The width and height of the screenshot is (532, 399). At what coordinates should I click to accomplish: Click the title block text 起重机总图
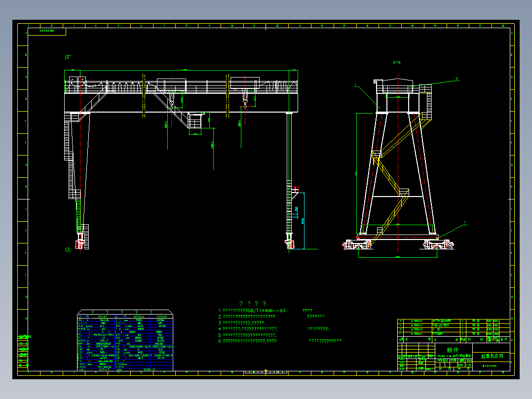[x=492, y=356]
